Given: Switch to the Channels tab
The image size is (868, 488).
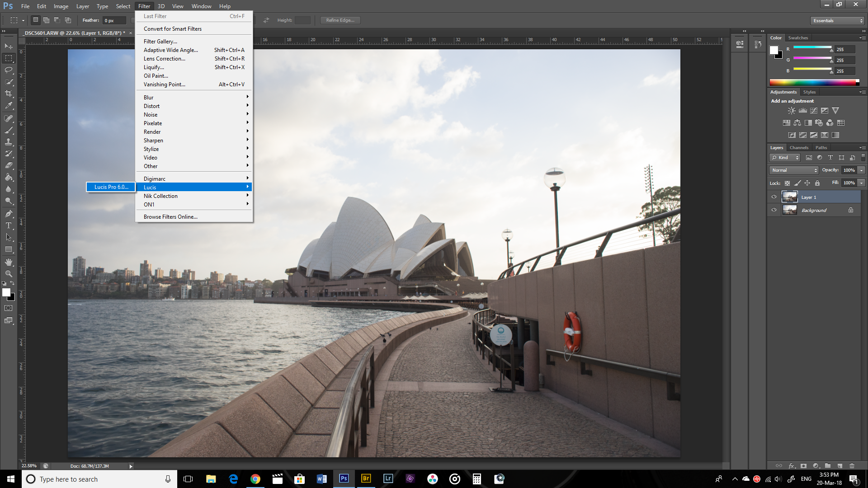Looking at the screenshot, I should click(x=799, y=148).
